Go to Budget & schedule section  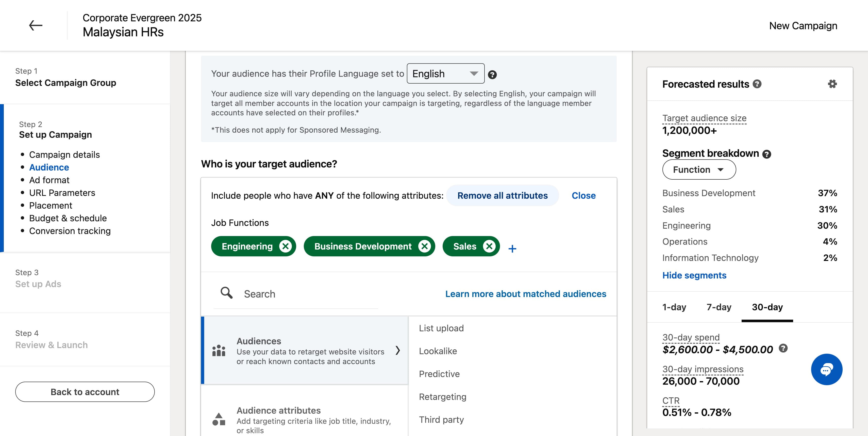click(x=68, y=219)
